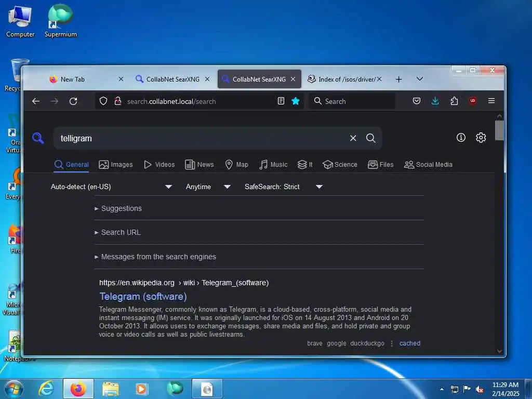Open the Auto-detect (en-US) language dropdown

click(x=111, y=187)
